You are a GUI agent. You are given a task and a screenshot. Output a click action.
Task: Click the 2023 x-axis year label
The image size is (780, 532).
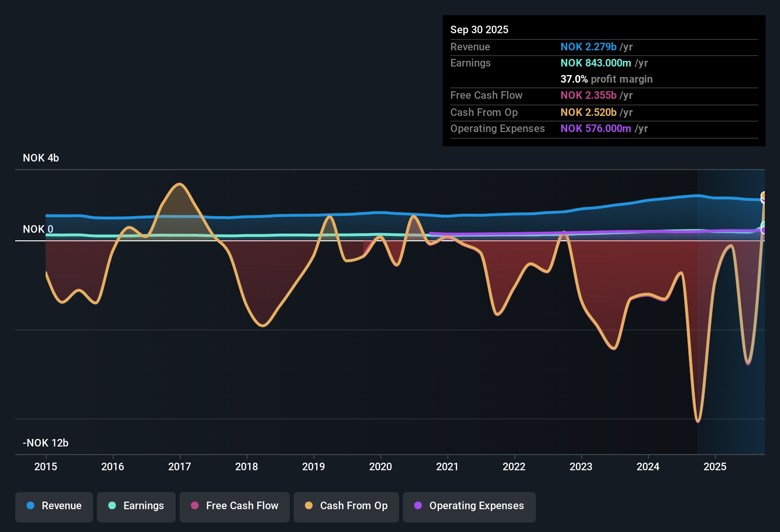[581, 466]
